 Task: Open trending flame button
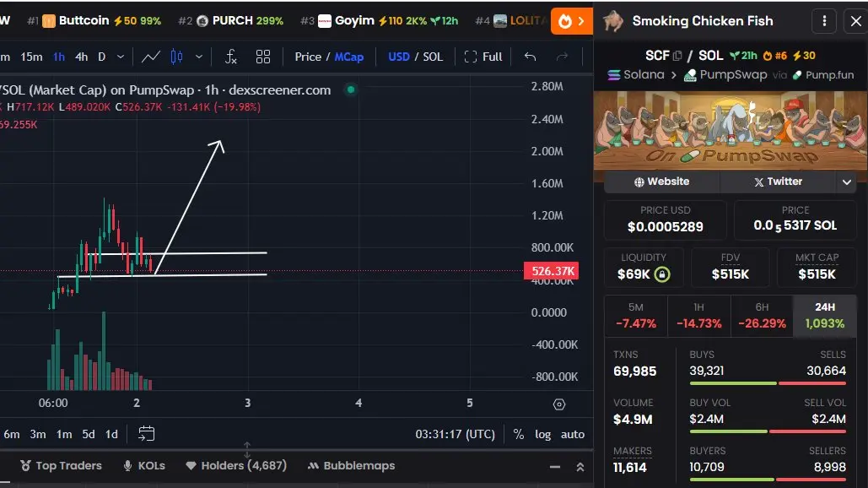(x=571, y=21)
